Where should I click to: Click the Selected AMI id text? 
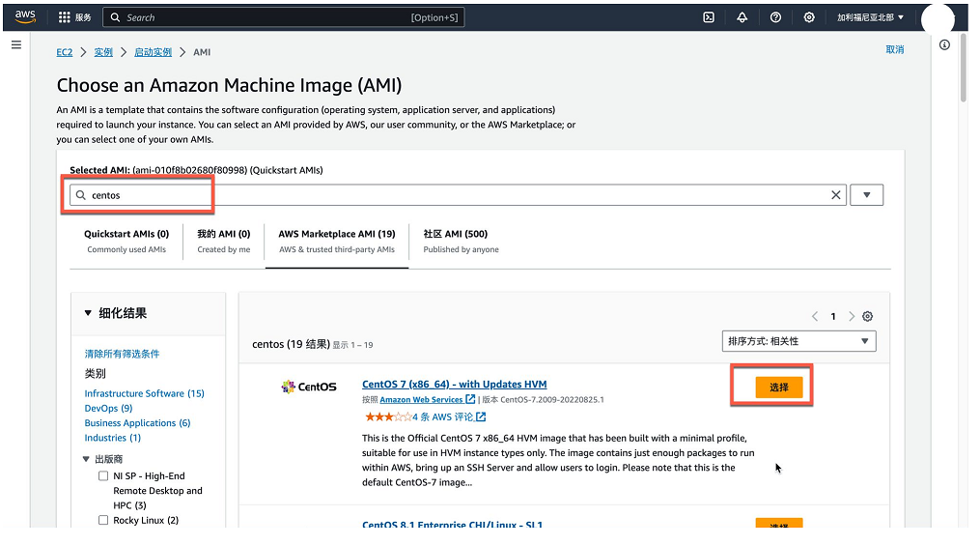pyautogui.click(x=190, y=170)
